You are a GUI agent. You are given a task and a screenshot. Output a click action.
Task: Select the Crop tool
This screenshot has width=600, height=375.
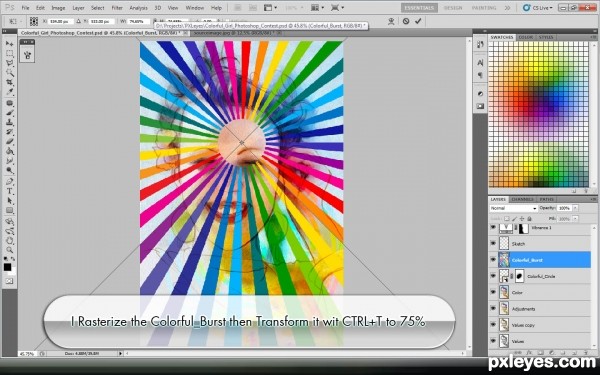(9, 83)
